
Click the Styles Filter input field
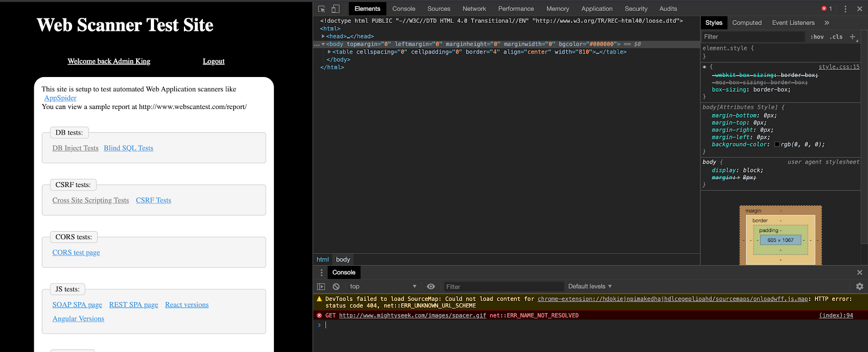tap(752, 37)
